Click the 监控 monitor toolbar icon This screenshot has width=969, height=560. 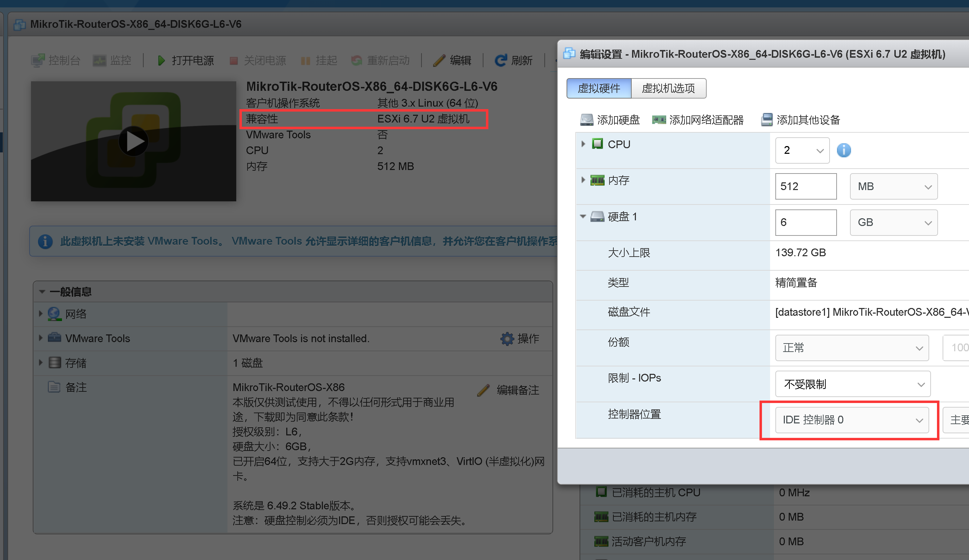pyautogui.click(x=99, y=60)
